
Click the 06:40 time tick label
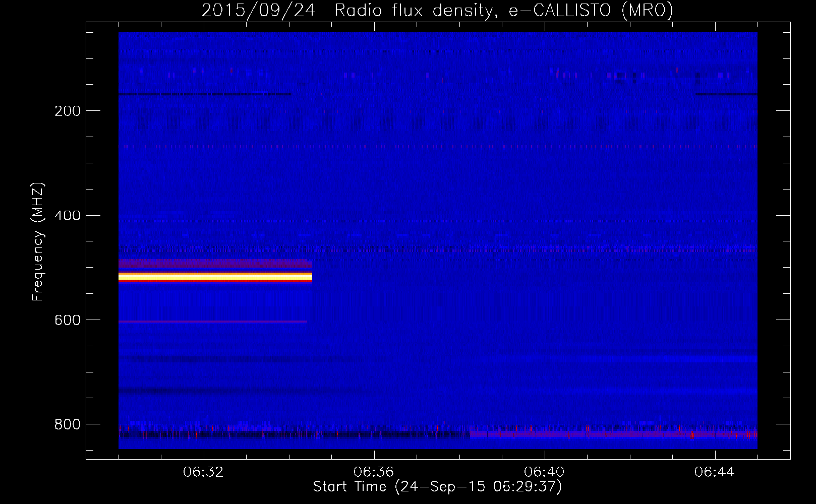click(544, 472)
